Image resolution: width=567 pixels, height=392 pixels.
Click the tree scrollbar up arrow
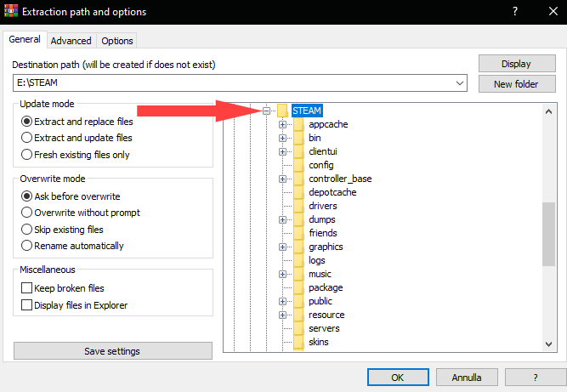click(x=548, y=111)
